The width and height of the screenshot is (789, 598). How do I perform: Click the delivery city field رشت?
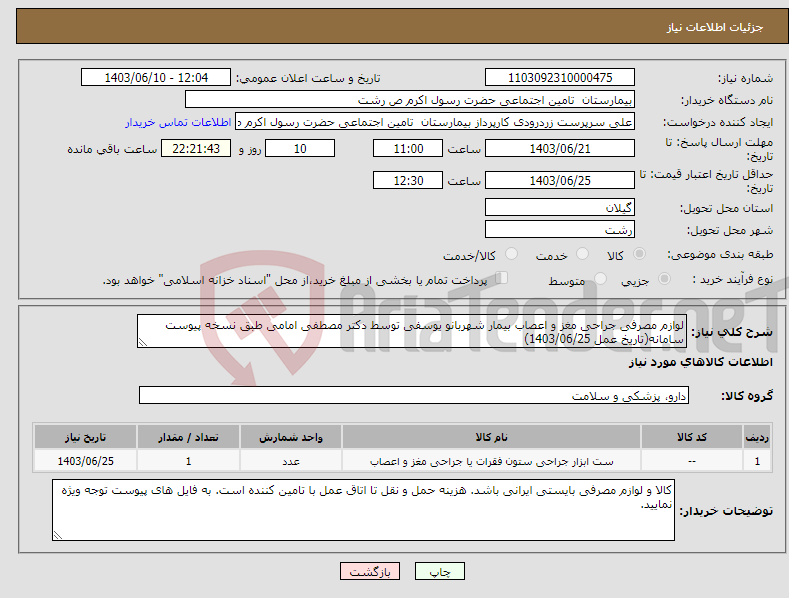coord(560,230)
